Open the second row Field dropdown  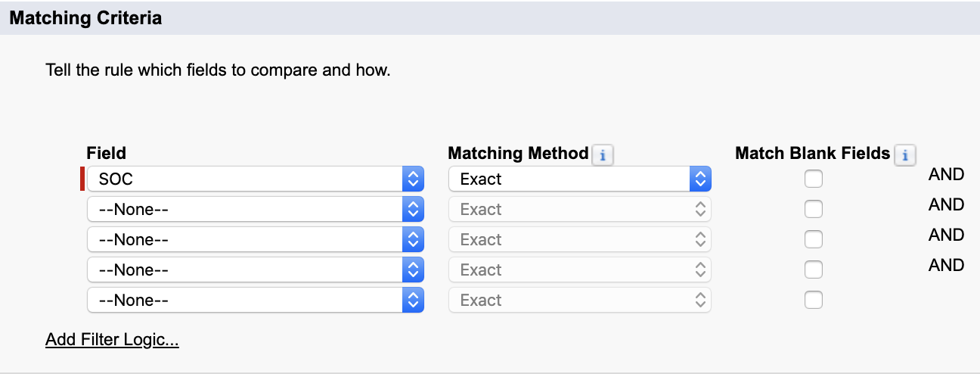click(255, 210)
